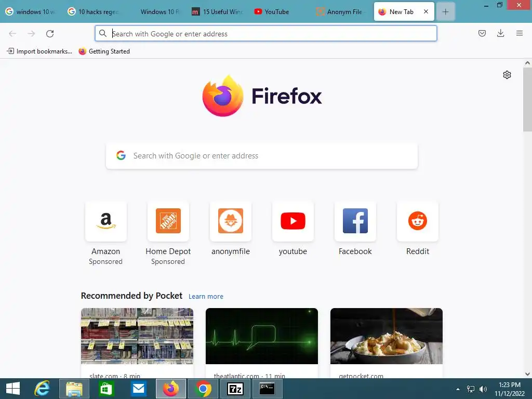
Task: Switch to the YouTube tab
Action: 280,12
